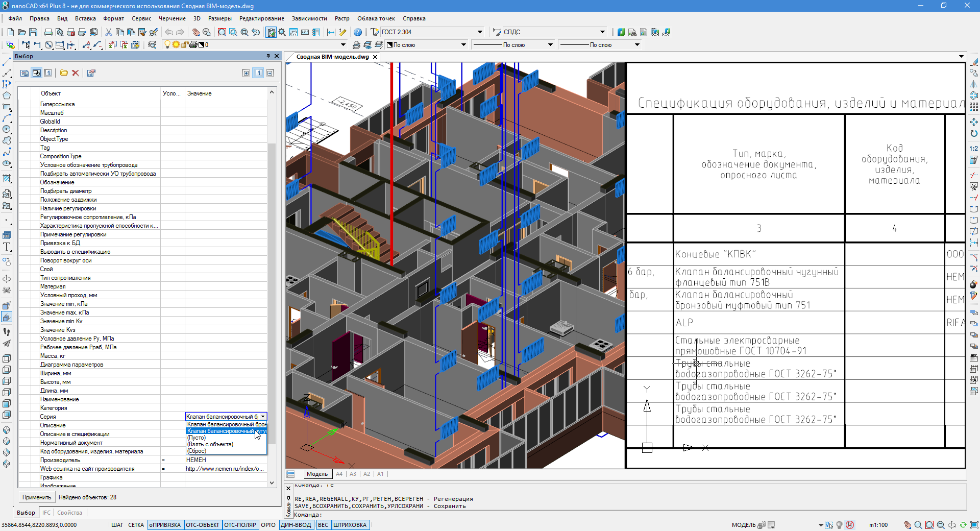Image resolution: width=980 pixels, height=531 pixels.
Task: Select '(Взять с объекта)' in the Серия dropdown
Action: point(209,444)
